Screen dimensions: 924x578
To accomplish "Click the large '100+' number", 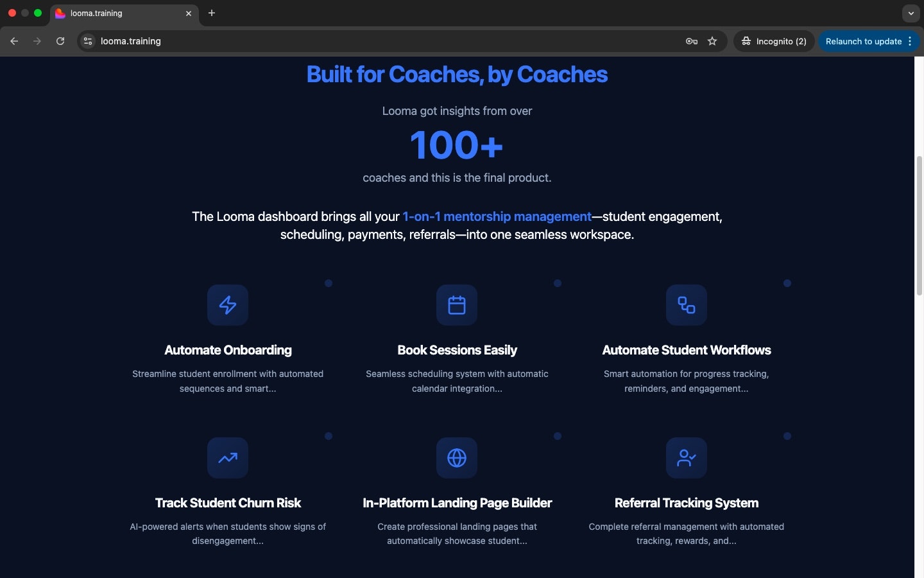I will pos(457,145).
